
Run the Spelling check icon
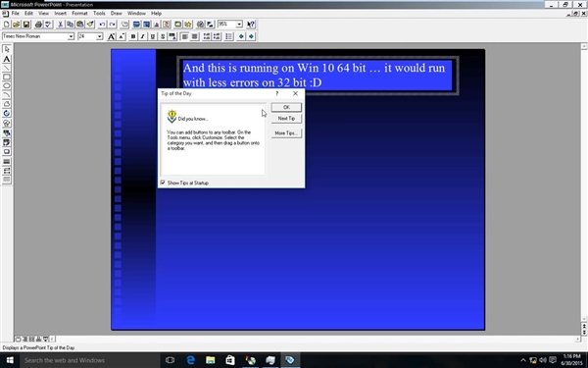point(48,25)
